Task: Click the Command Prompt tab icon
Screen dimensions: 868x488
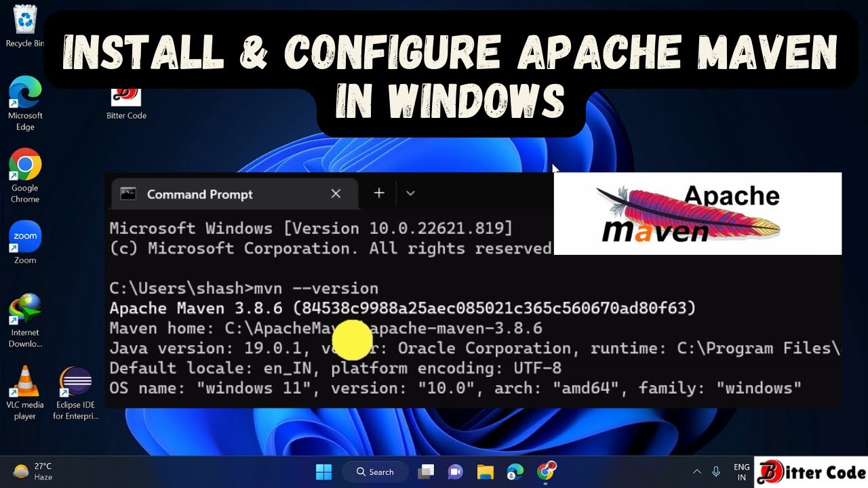Action: pyautogui.click(x=128, y=194)
